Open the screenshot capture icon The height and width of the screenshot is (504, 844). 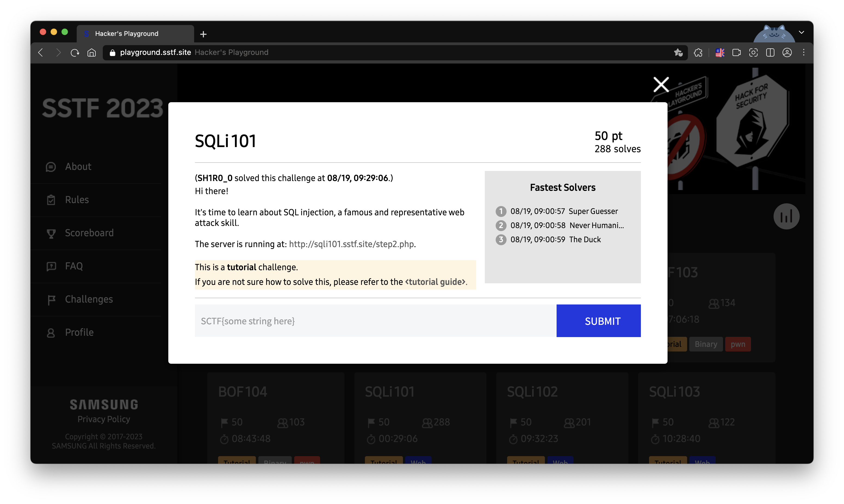pos(753,53)
